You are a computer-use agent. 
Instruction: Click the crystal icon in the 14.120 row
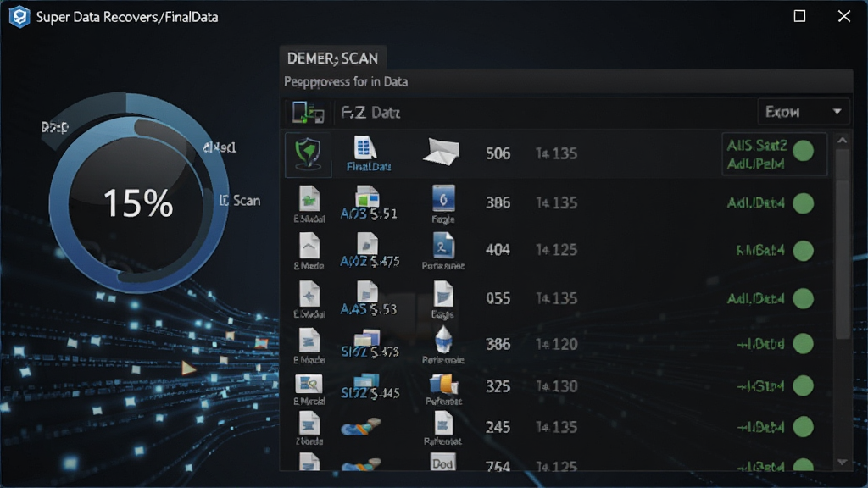tap(442, 340)
